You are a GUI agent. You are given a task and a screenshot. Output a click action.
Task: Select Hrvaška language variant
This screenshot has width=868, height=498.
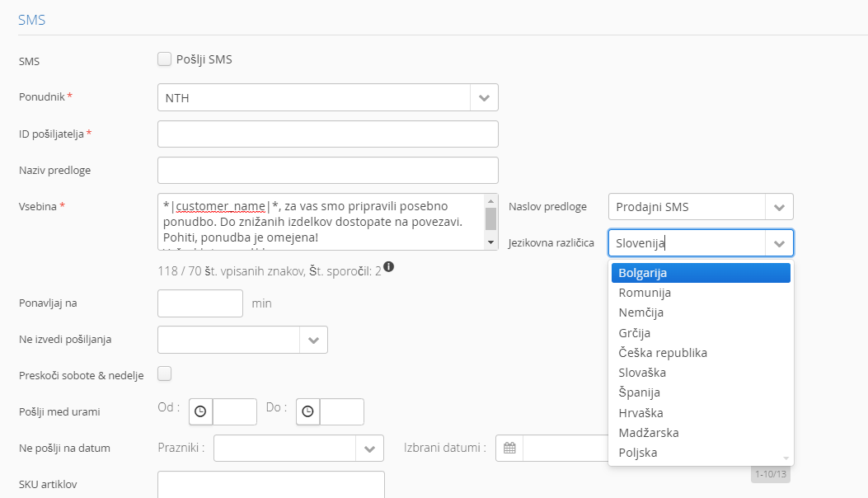coord(701,413)
